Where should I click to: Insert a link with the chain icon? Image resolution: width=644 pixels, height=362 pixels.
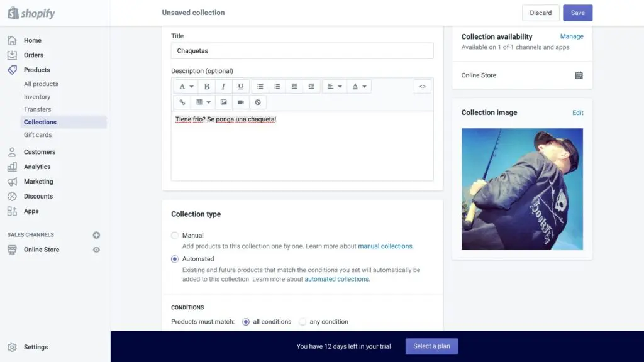point(182,102)
